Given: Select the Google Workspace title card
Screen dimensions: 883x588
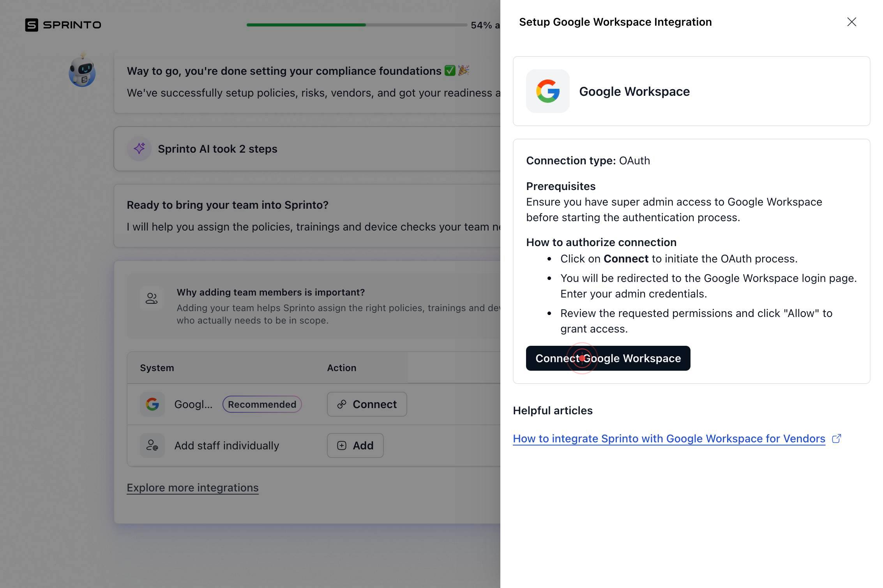Looking at the screenshot, I should (x=691, y=91).
